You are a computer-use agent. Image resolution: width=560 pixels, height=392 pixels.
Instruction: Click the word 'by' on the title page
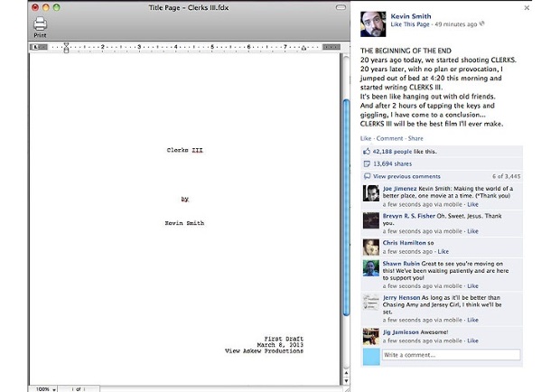pos(184,199)
